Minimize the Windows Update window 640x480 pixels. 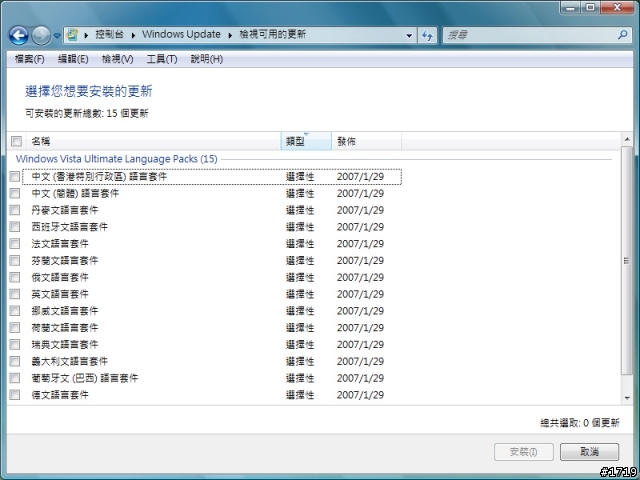[571, 7]
